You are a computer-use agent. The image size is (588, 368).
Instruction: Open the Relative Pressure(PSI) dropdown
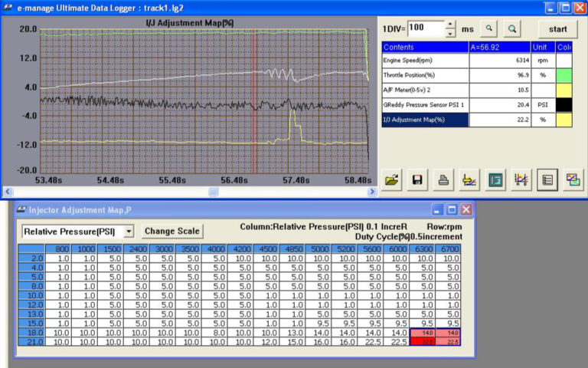click(x=129, y=231)
